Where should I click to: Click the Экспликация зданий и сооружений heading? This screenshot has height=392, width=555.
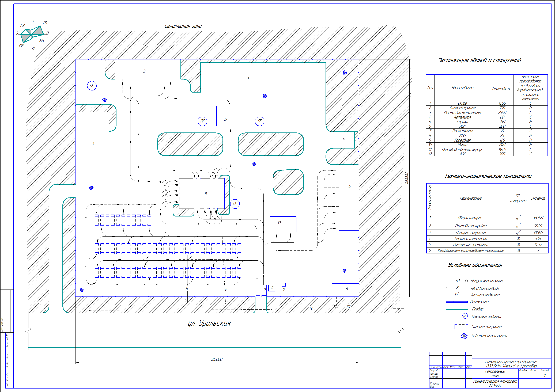click(x=479, y=60)
